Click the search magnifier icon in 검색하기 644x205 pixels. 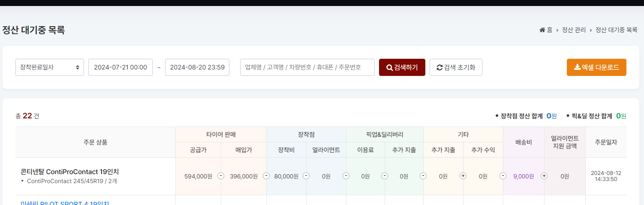(389, 68)
